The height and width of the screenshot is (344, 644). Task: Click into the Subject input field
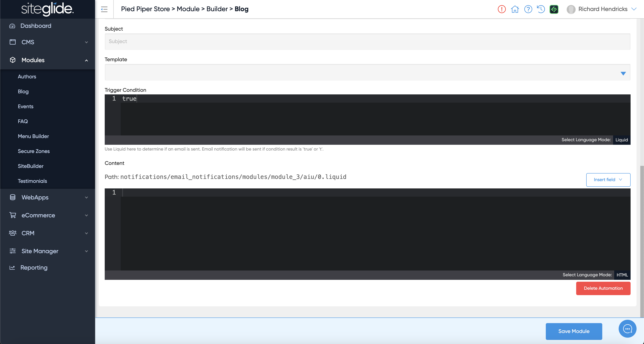[367, 42]
